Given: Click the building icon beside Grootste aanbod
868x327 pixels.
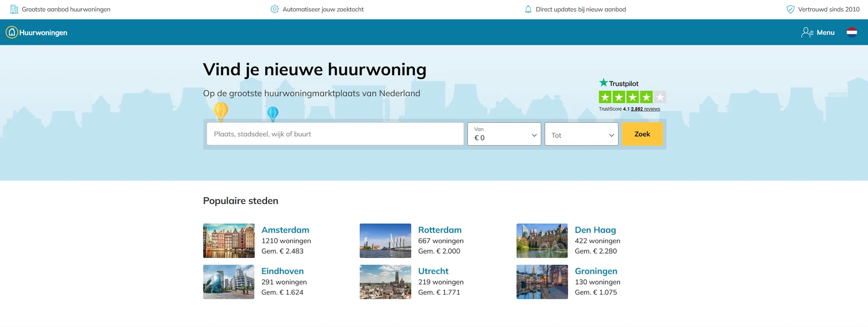Looking at the screenshot, I should click(14, 9).
